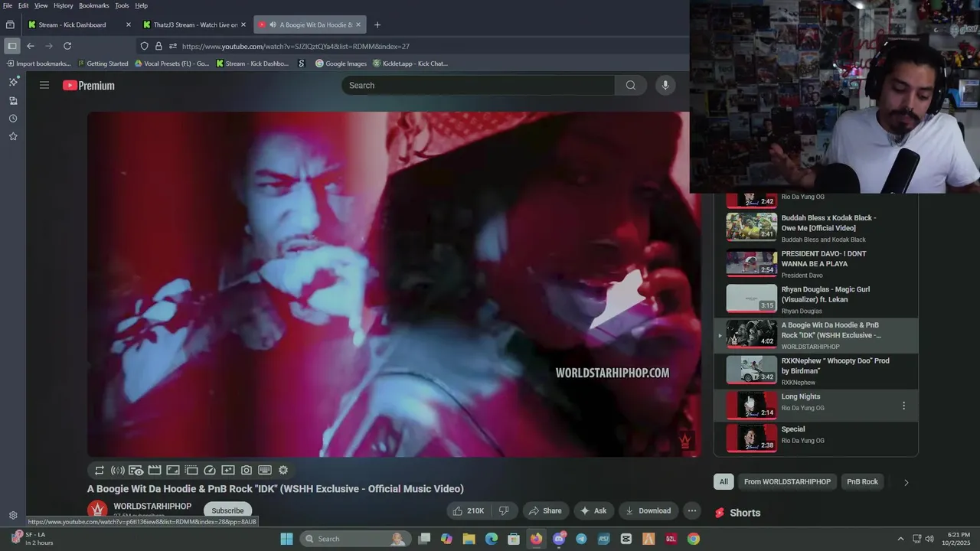Click the pop-up player icon below the video
This screenshot has height=551, width=980.
pos(191,470)
